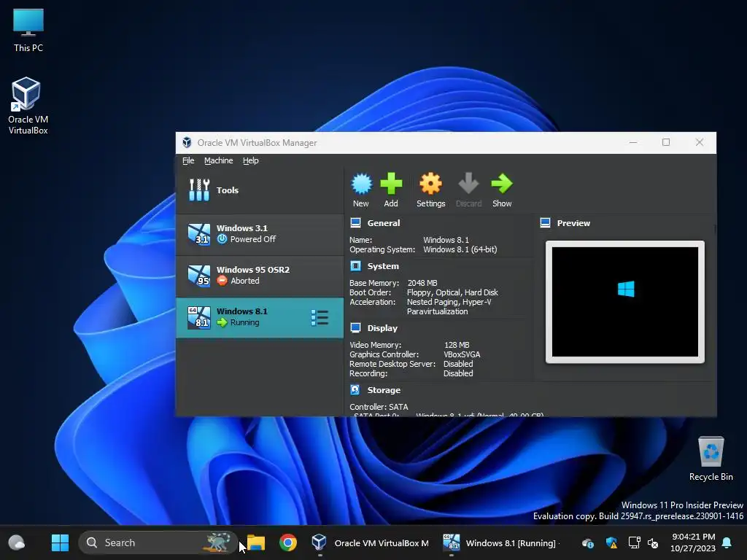Click the Remote Desktop Server Disabled value
The image size is (747, 560).
click(x=458, y=364)
